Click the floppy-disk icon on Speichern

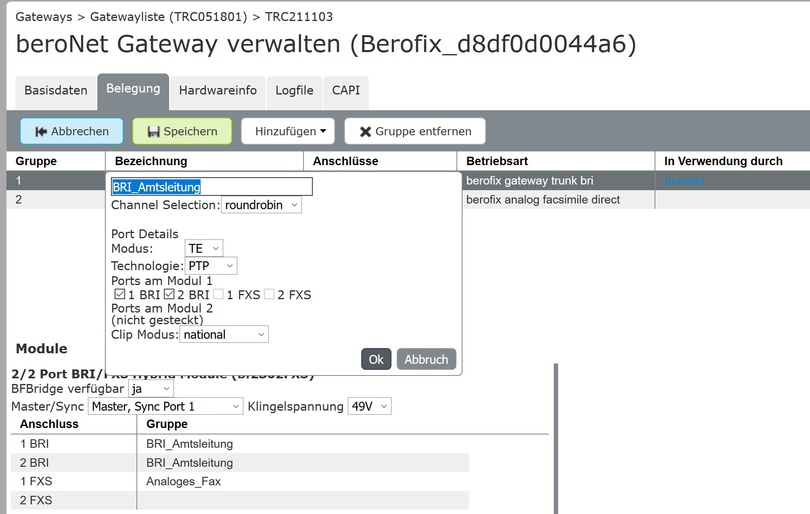[x=153, y=132]
